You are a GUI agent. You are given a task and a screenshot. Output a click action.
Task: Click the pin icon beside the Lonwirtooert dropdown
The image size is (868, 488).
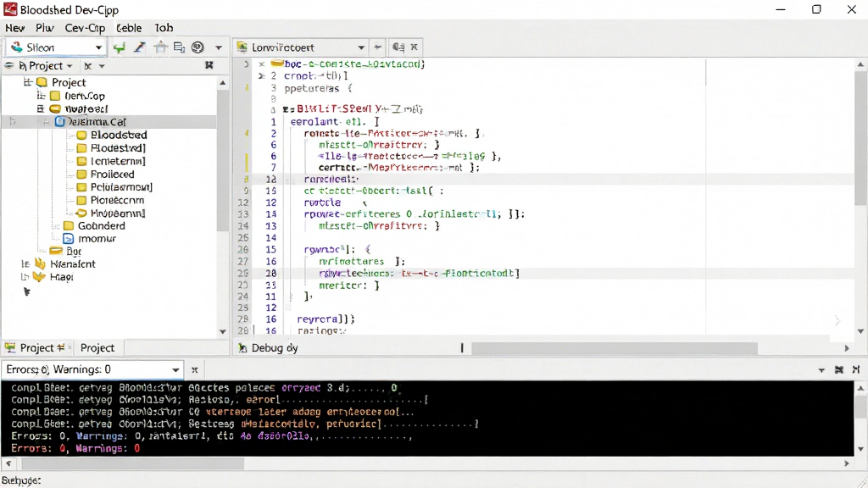coord(377,47)
